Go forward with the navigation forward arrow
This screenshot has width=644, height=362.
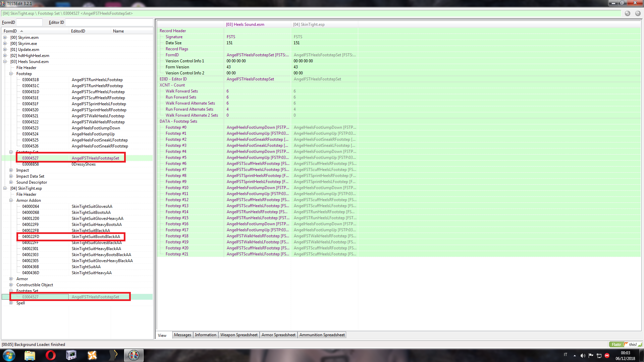(x=638, y=13)
